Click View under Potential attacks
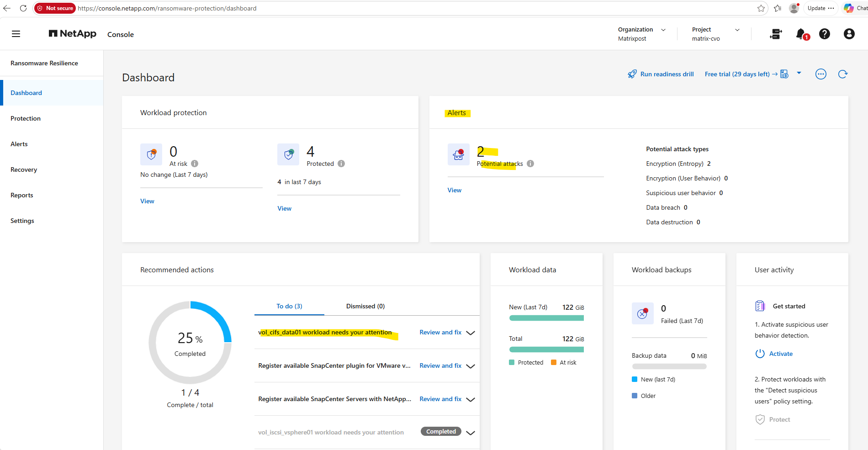This screenshot has height=450, width=868. (x=455, y=190)
